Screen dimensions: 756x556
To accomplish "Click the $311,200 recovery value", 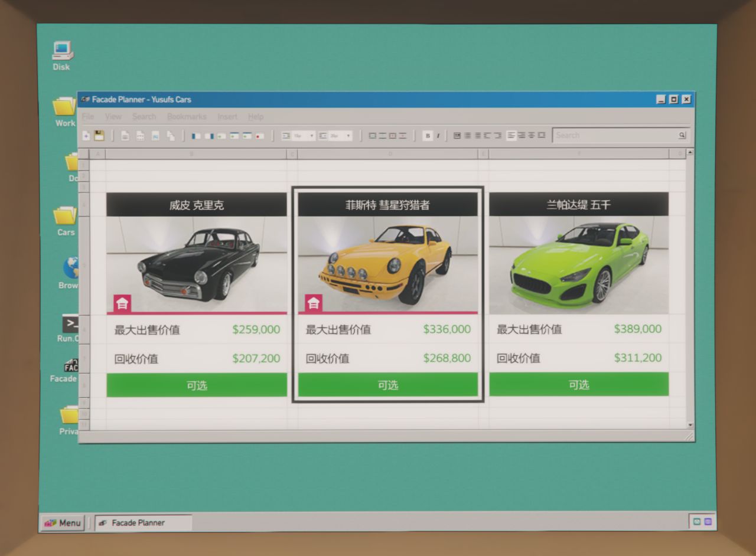I will pos(638,358).
